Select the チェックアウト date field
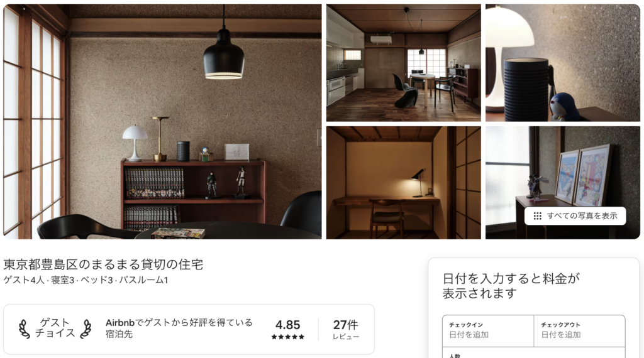644x358 pixels. coord(579,330)
